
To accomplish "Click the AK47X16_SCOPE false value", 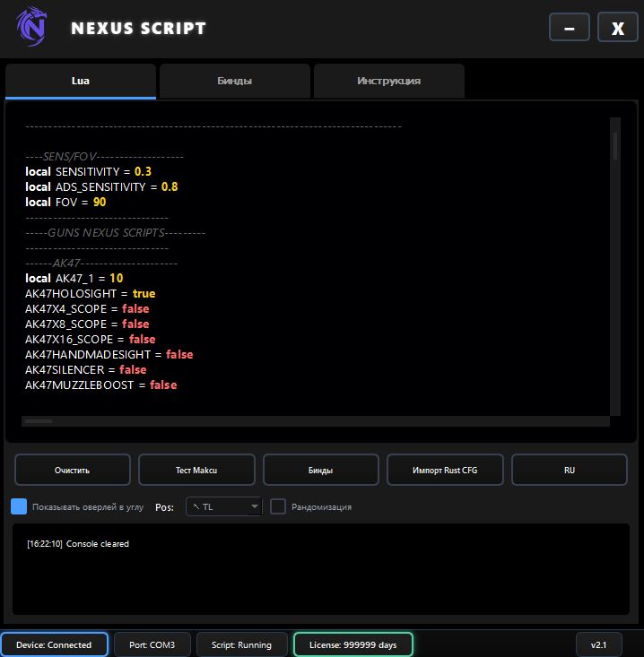I will pyautogui.click(x=142, y=340).
